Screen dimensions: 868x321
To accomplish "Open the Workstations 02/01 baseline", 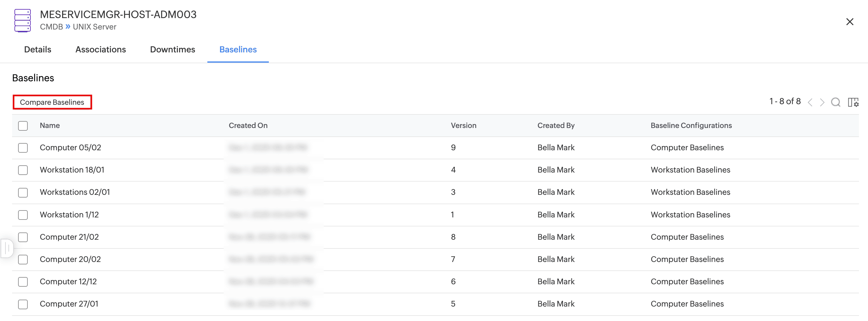I will pos(75,192).
